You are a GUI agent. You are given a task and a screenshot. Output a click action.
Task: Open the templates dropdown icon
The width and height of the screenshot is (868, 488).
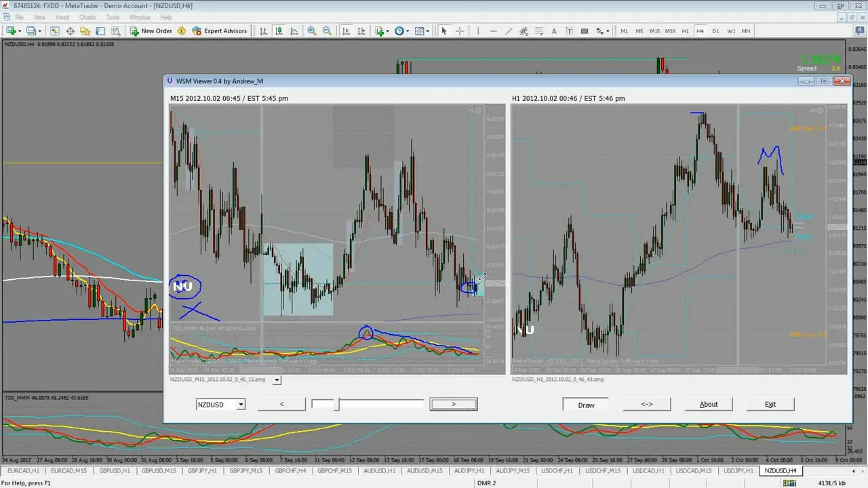421,31
